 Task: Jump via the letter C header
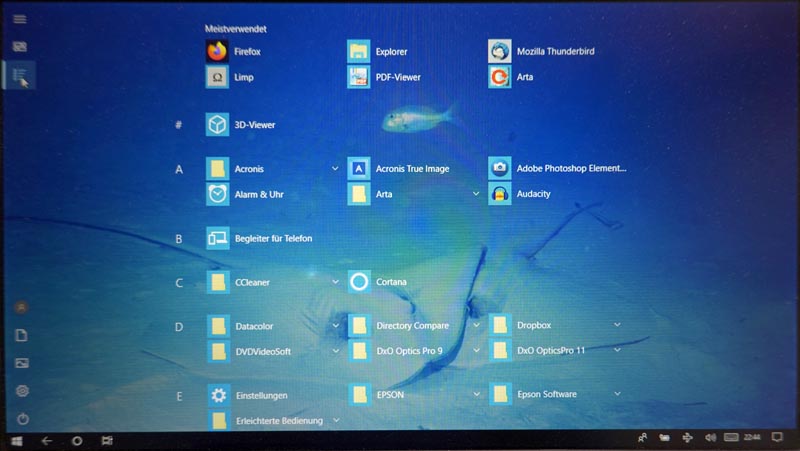(179, 283)
